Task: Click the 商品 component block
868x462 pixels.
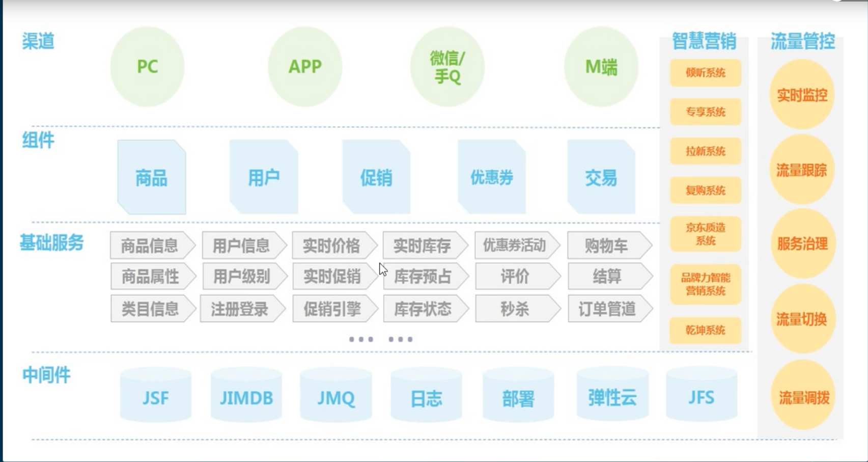Action: pyautogui.click(x=152, y=177)
